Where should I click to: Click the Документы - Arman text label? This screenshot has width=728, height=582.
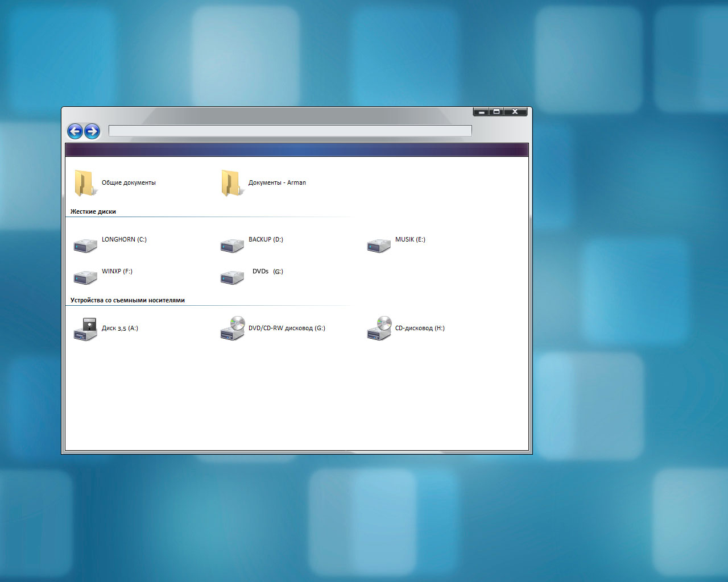[277, 182]
